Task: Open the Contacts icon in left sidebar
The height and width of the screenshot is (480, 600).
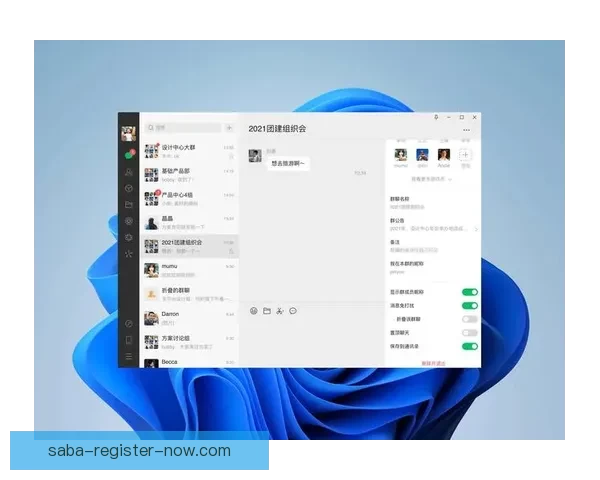Action: click(129, 172)
